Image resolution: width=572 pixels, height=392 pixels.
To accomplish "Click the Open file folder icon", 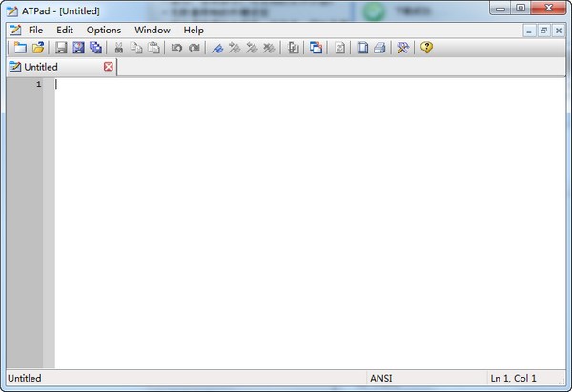I will pos(38,48).
